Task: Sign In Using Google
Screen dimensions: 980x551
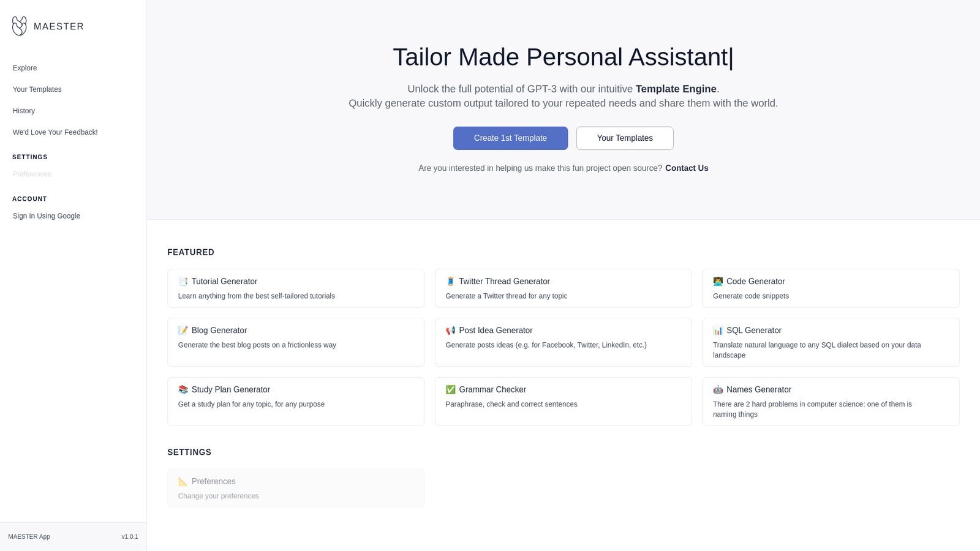Action: (x=47, y=216)
